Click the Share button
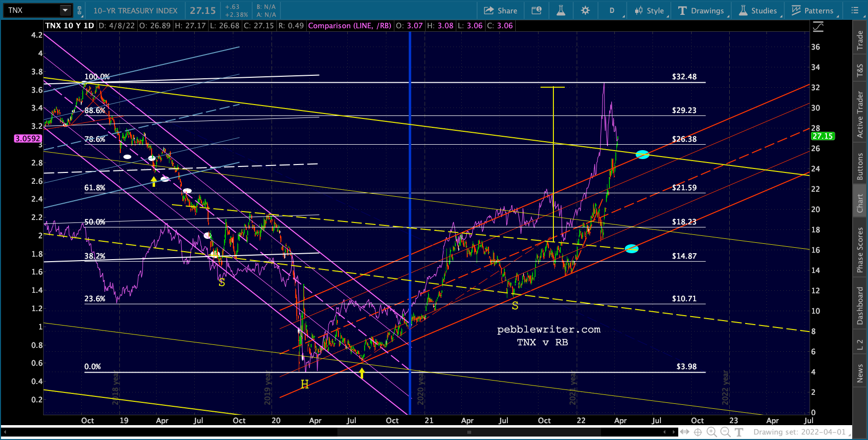Screen dimensions: 868x440 [500, 10]
